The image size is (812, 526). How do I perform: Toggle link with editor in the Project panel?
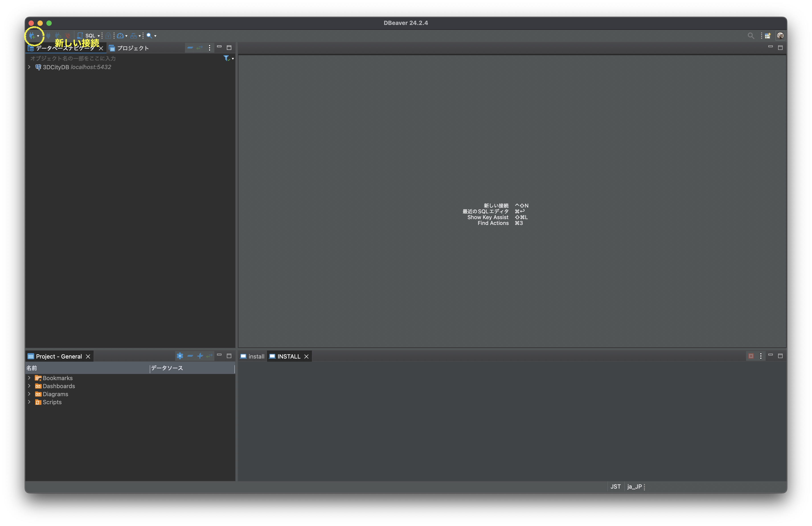(x=209, y=356)
